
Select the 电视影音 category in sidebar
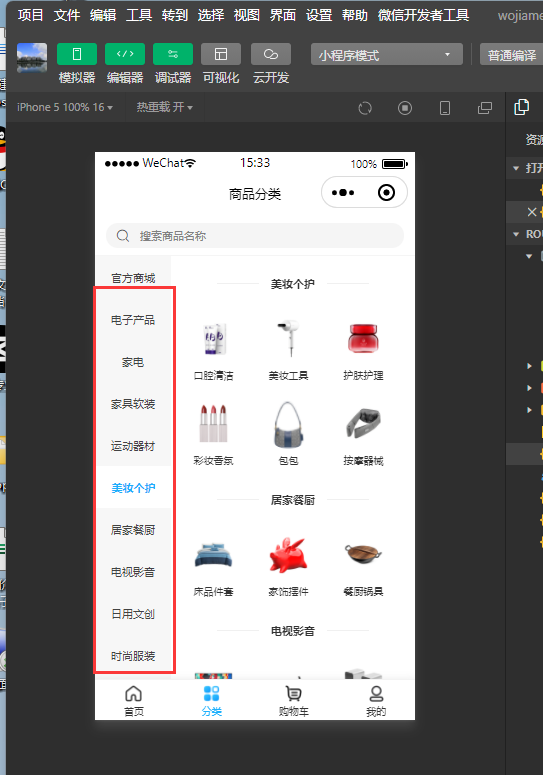tap(133, 572)
